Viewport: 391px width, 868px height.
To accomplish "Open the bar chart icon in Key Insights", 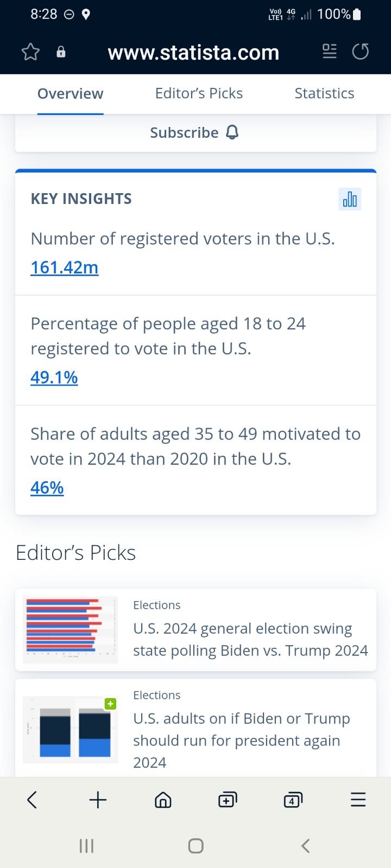I will 350,199.
